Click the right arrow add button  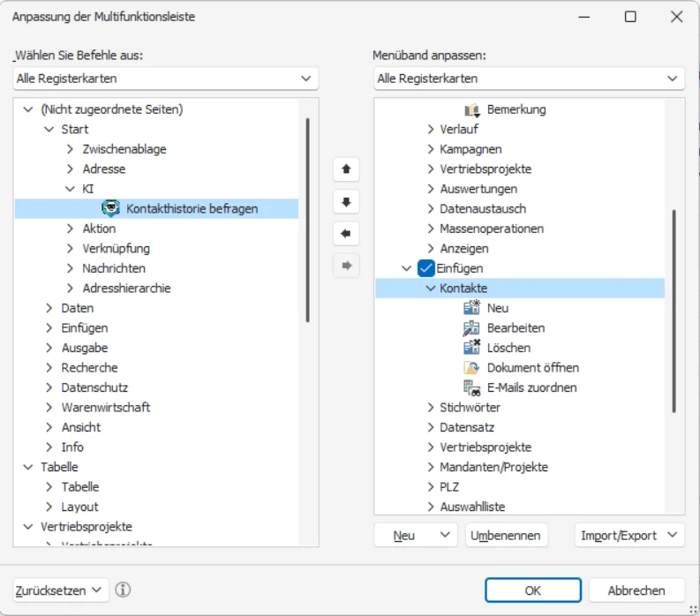pos(346,266)
